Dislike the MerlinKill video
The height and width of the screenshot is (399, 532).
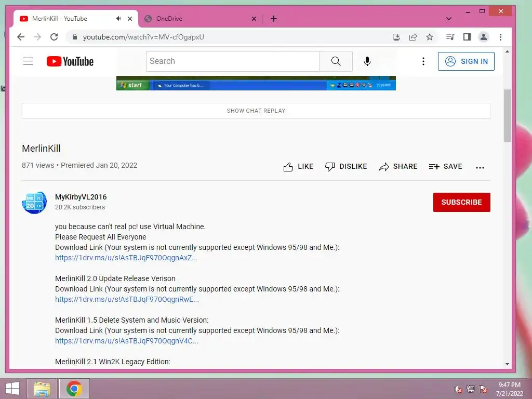(x=345, y=167)
